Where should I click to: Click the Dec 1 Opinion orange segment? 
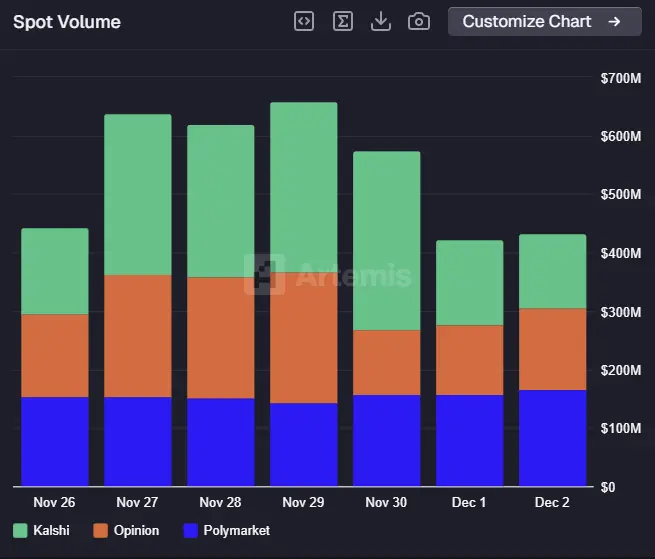click(469, 360)
